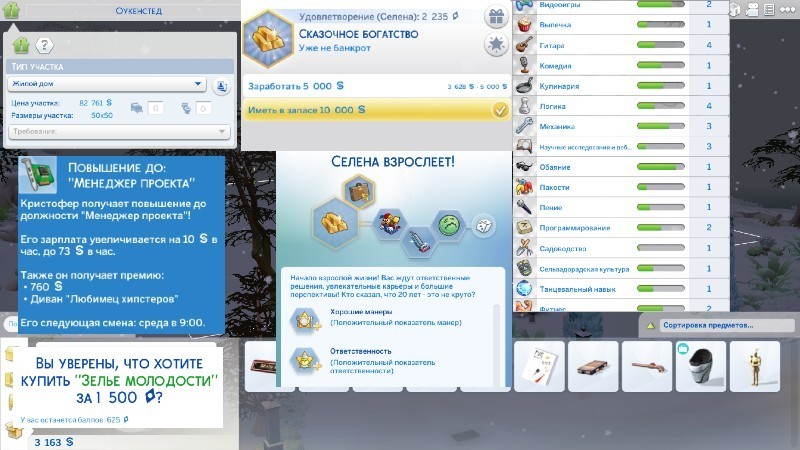Open the question mark help hexagon
Image resolution: width=800 pixels, height=450 pixels.
coord(44,45)
